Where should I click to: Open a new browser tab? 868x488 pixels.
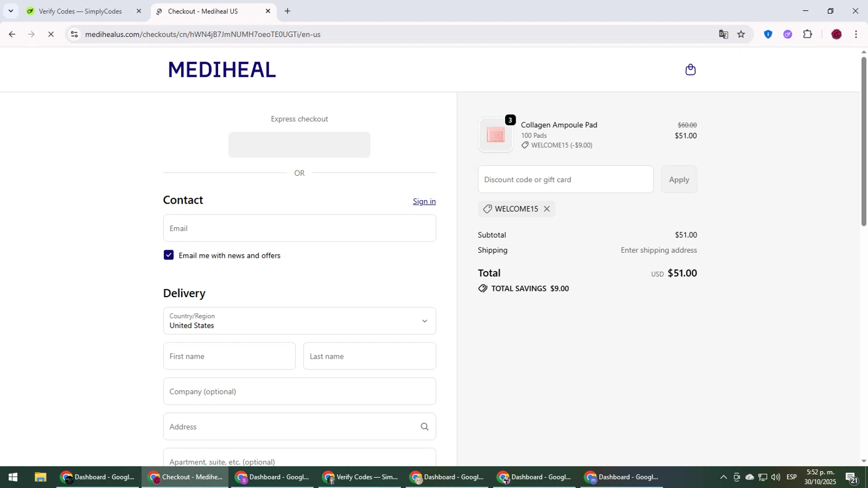tap(288, 11)
